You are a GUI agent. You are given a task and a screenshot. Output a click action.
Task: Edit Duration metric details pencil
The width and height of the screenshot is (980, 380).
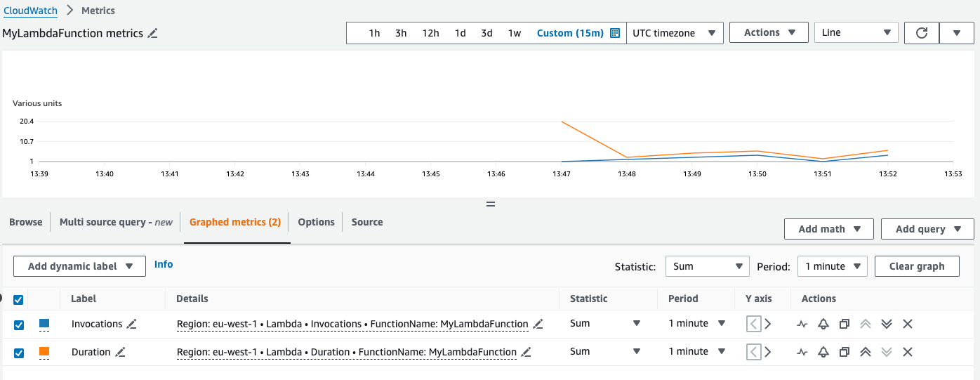pos(526,352)
